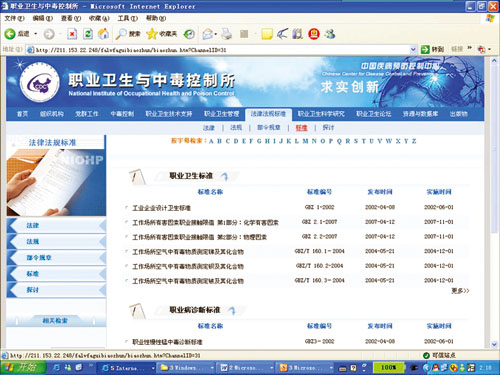Open the 工具 (Tools) menu
The height and width of the screenshot is (375, 500).
128,18
